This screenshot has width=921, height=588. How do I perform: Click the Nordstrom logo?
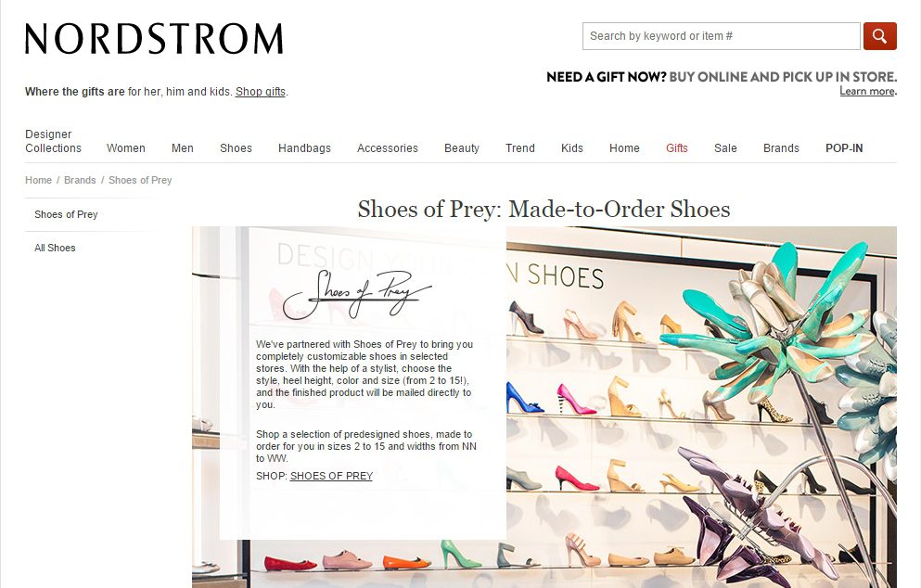154,39
